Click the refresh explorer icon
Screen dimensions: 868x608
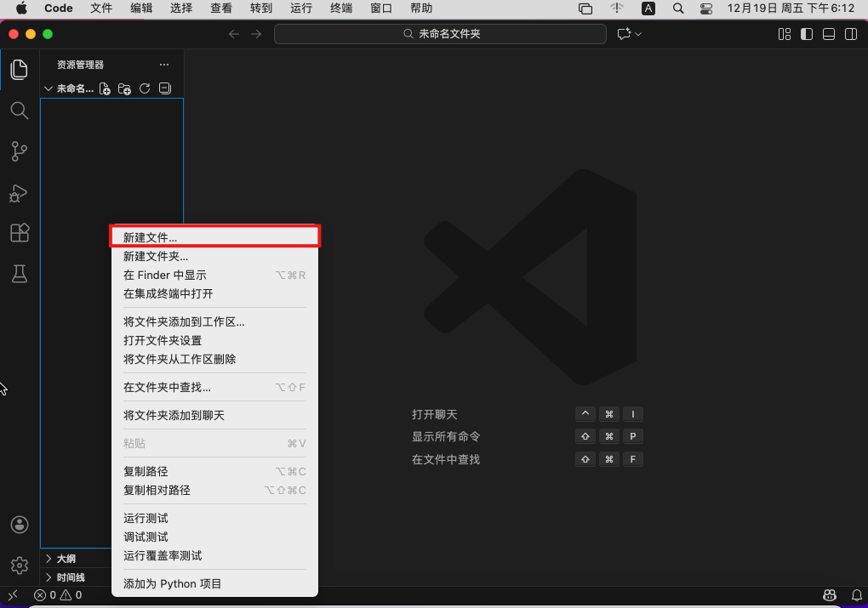(x=145, y=88)
